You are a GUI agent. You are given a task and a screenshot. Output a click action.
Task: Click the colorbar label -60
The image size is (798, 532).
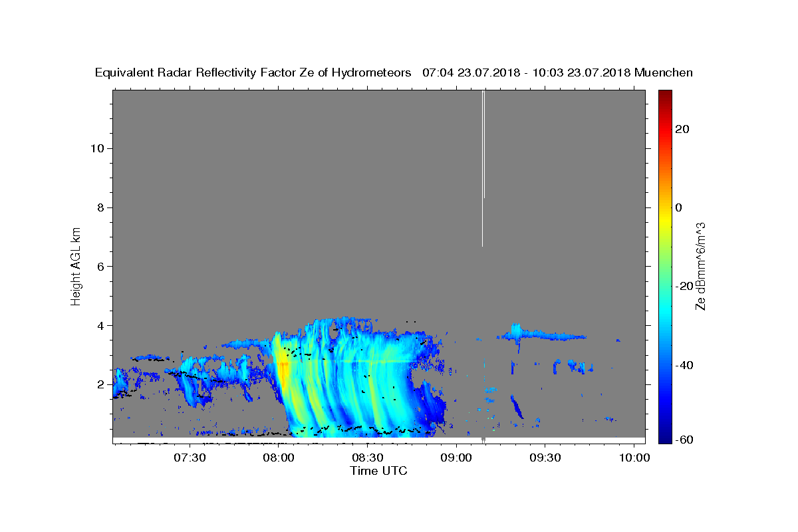tap(684, 439)
